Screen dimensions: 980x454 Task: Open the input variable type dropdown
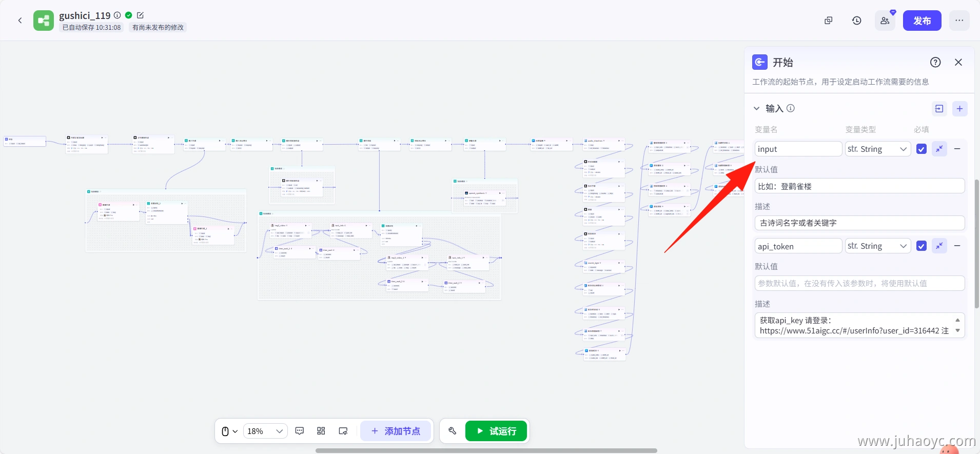click(878, 149)
